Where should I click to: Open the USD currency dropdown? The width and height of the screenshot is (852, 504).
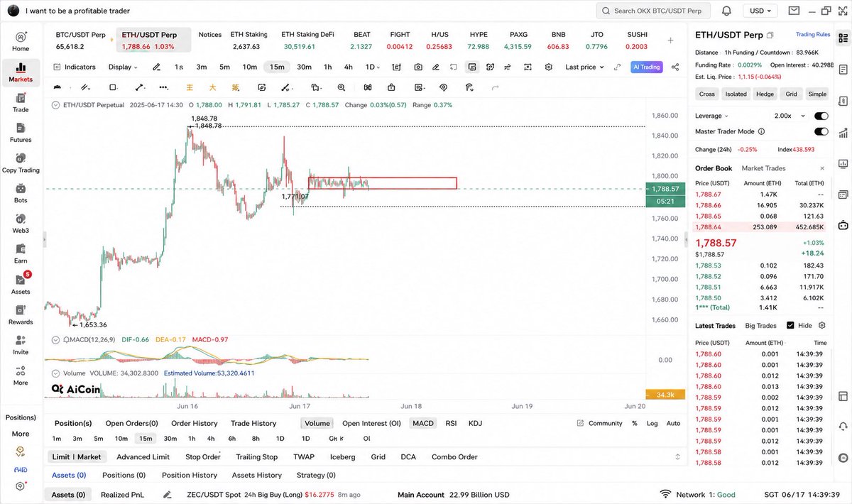click(x=760, y=11)
